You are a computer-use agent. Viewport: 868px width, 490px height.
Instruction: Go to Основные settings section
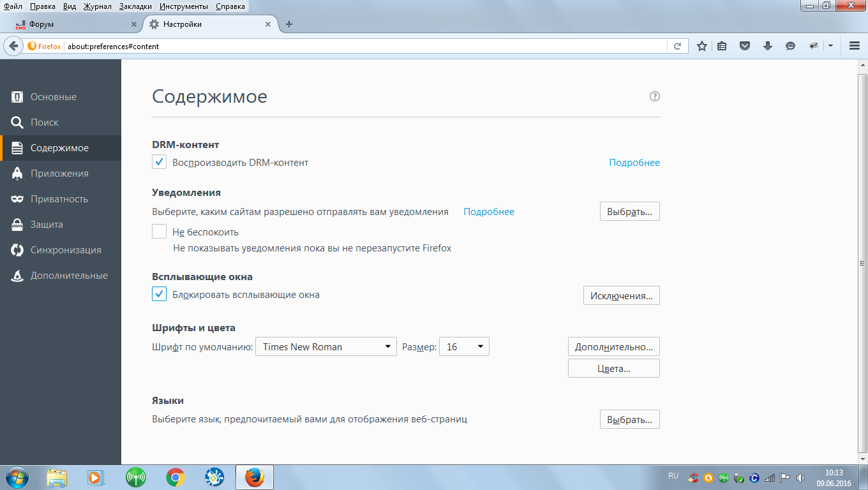point(61,97)
